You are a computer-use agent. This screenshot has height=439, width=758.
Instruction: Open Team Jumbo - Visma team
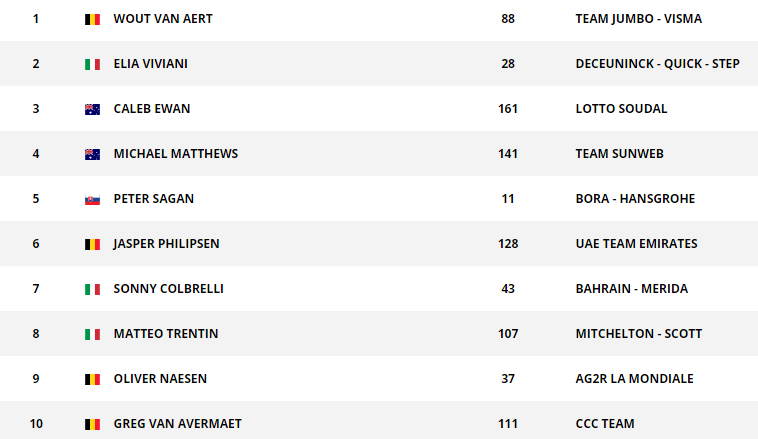pos(639,19)
